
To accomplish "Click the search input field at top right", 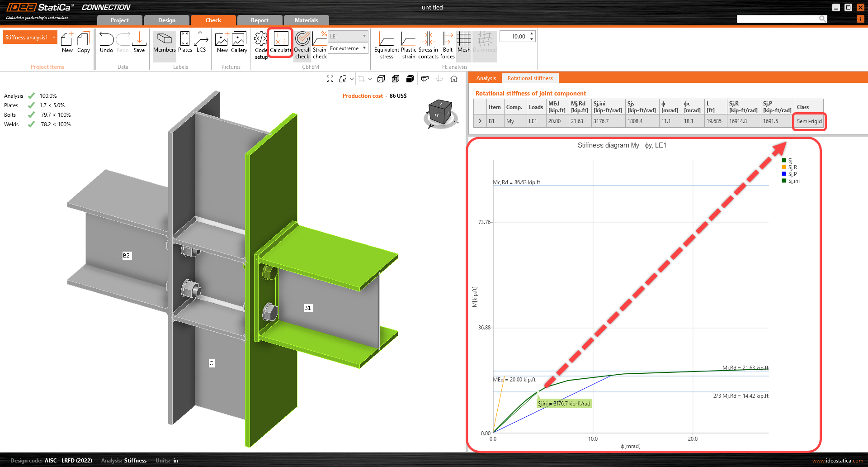I will [x=778, y=19].
